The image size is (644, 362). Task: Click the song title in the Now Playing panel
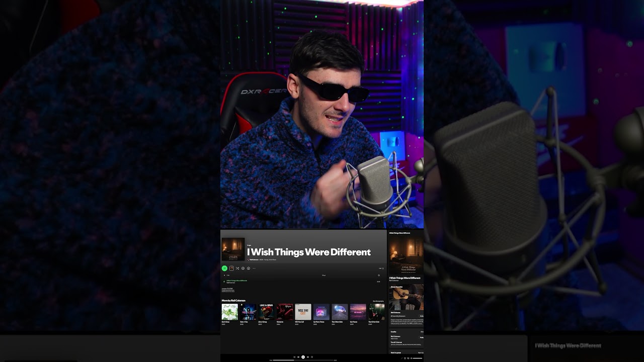(x=405, y=278)
